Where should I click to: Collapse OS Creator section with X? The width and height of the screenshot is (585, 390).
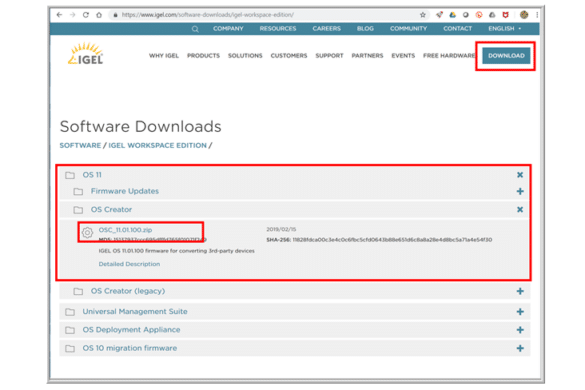pyautogui.click(x=520, y=209)
